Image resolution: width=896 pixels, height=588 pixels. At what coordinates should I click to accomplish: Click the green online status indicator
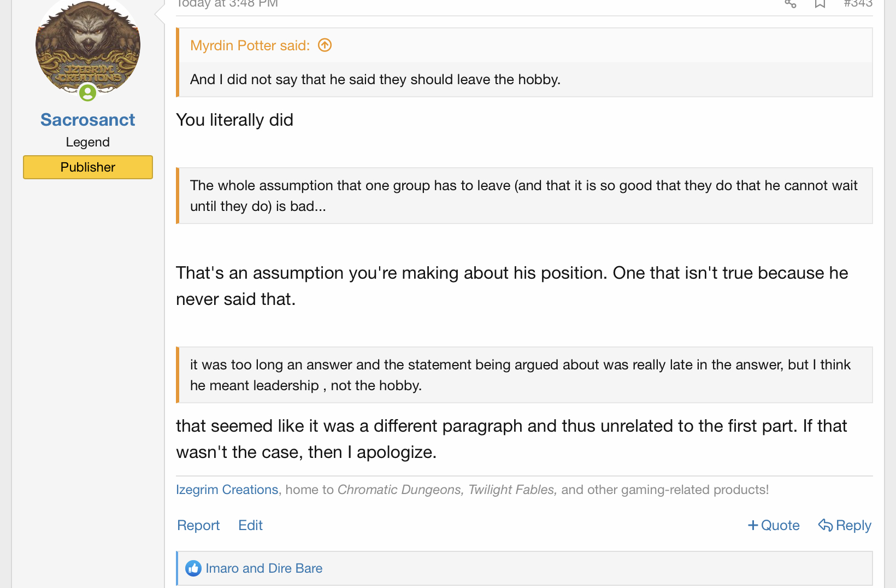[x=87, y=93]
